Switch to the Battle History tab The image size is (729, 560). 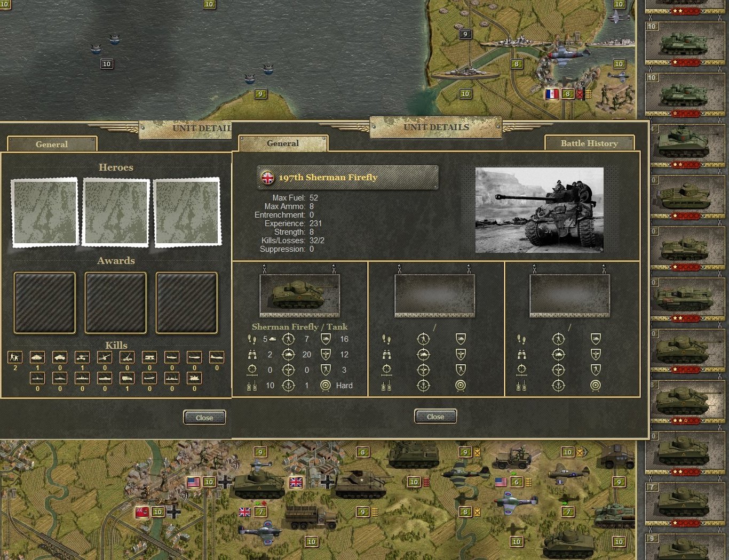[x=589, y=143]
